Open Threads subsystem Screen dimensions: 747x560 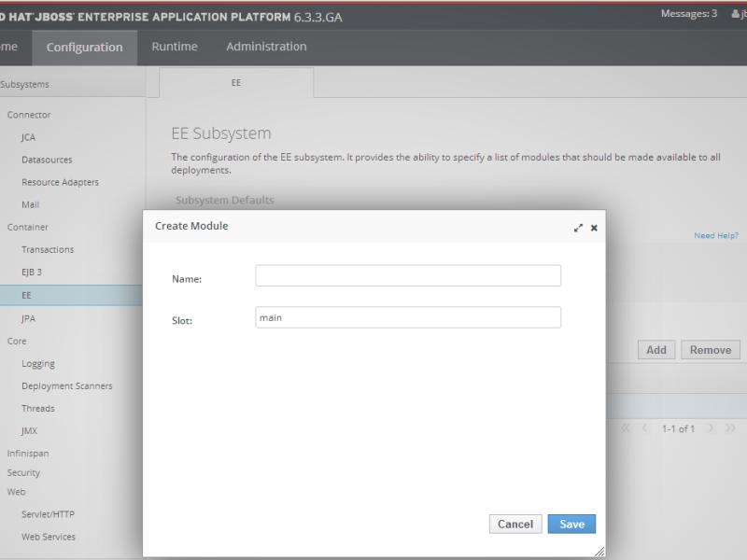[x=38, y=409]
